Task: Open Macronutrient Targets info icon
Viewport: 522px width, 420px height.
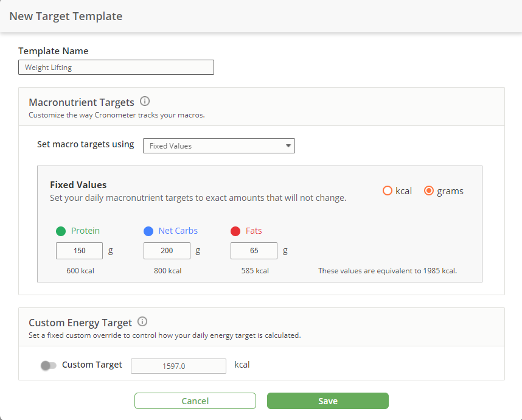Action: [x=144, y=101]
